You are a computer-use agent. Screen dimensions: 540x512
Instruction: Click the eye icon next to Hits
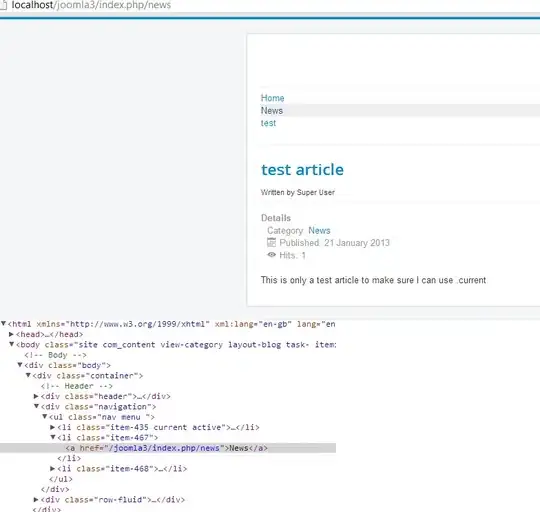coord(271,255)
